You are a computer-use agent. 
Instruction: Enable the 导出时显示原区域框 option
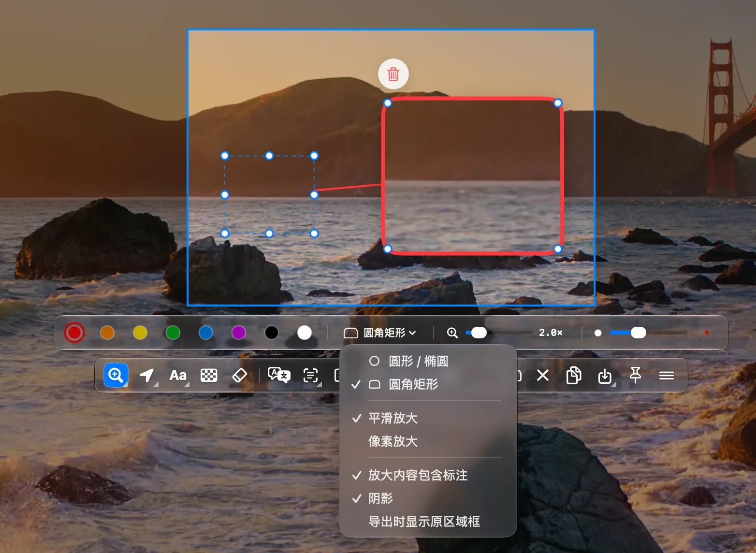428,522
